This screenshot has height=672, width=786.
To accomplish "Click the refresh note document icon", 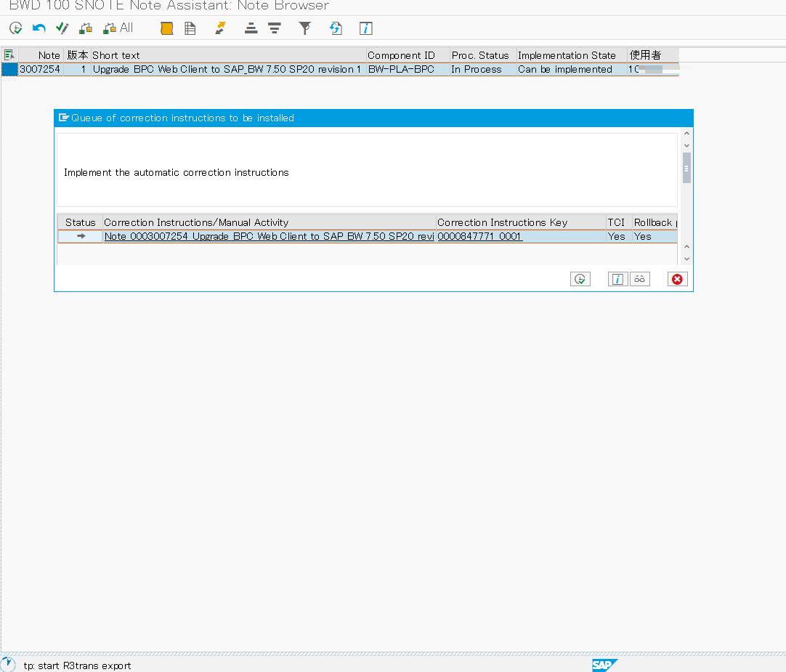I will (x=336, y=28).
